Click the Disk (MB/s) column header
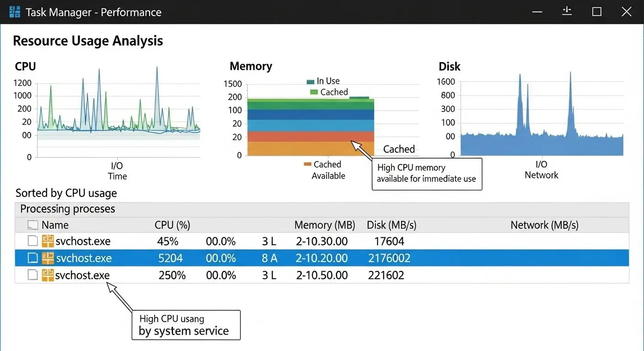 coord(392,225)
